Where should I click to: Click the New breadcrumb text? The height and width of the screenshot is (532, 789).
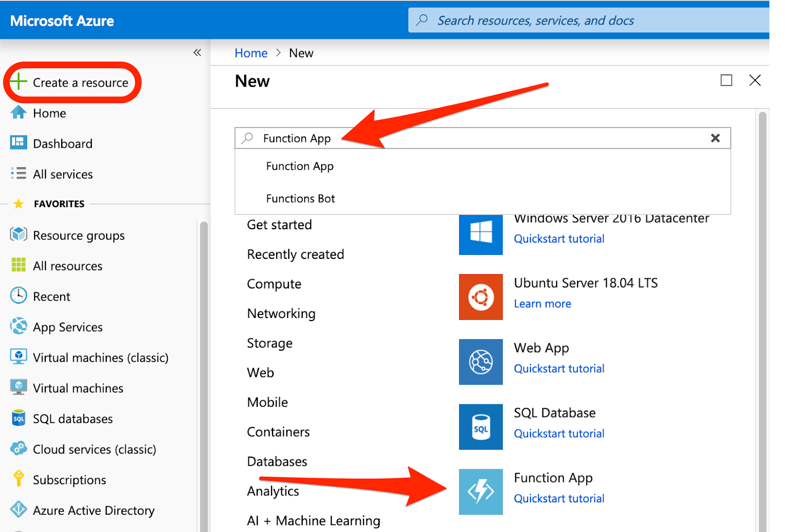[301, 53]
